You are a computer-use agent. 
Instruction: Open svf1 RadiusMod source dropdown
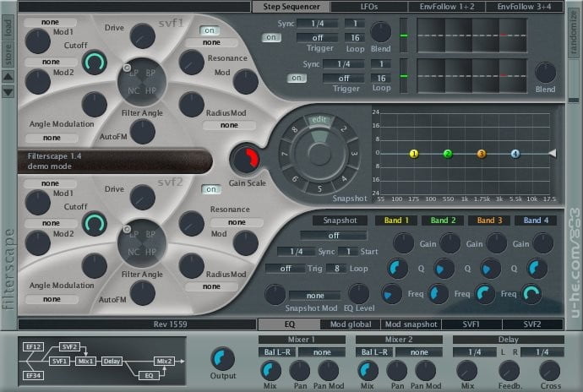(229, 125)
